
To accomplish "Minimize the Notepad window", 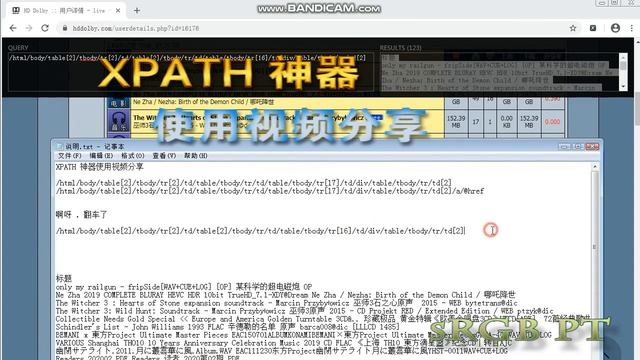I will [564, 146].
